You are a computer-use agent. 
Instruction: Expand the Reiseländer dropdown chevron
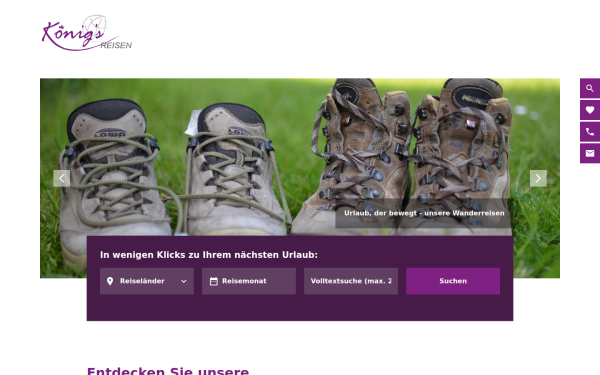(x=184, y=281)
